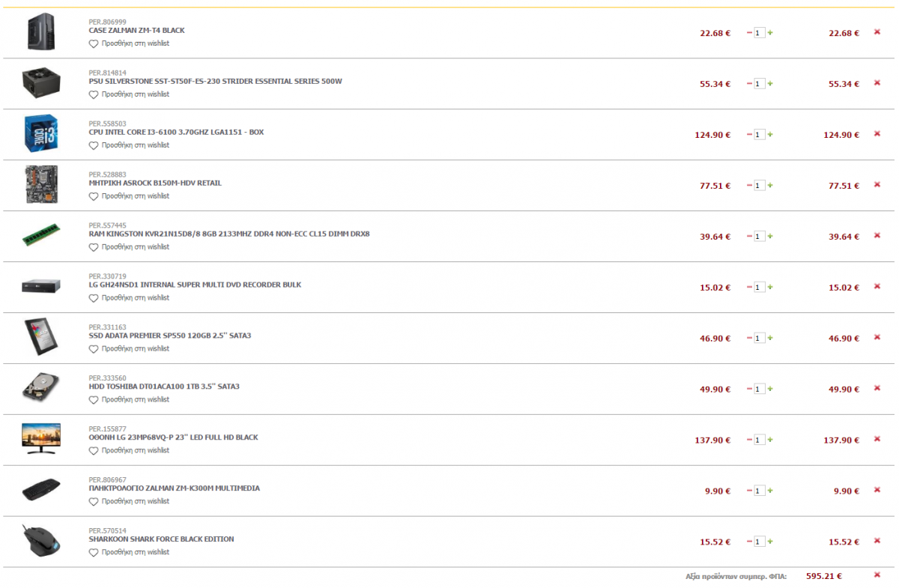Open ΟΘΟΝΗ LG 23MP68VQ-P product title
899x588 pixels.
[x=173, y=438]
